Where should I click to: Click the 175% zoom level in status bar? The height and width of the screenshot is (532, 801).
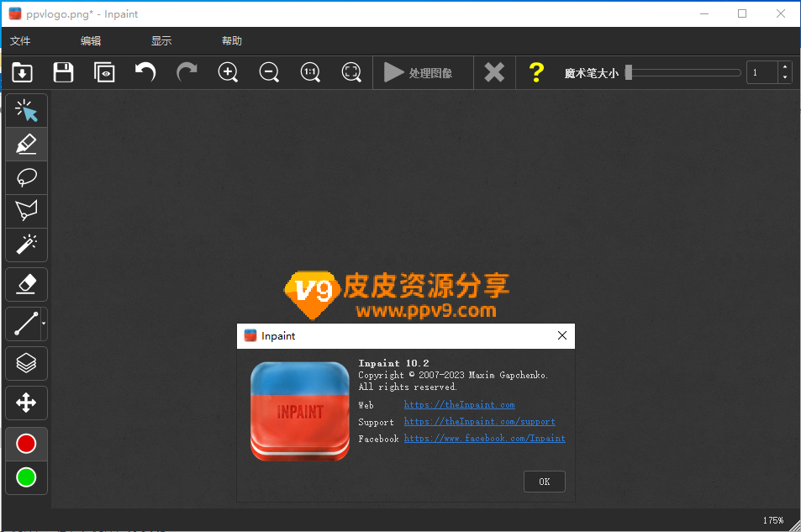(x=773, y=520)
